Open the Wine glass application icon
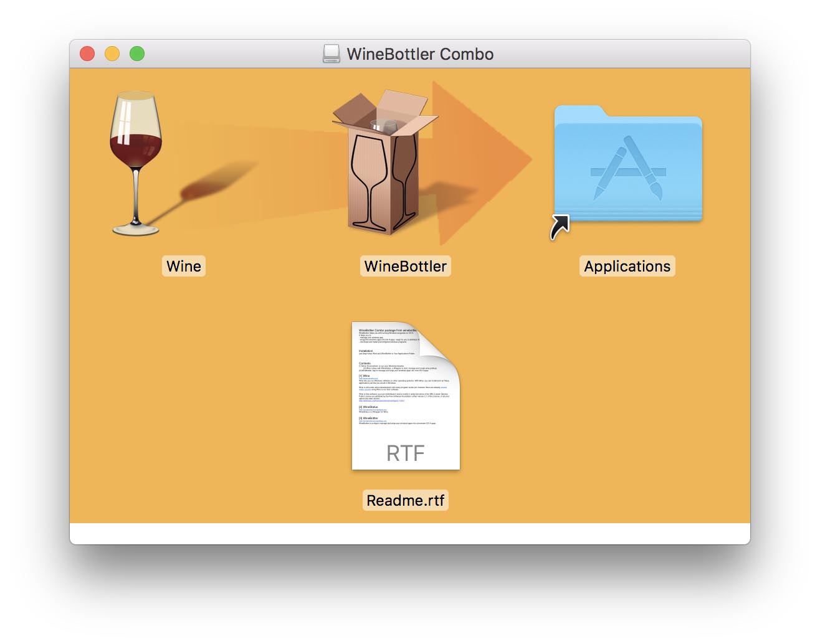Screen dimensions: 820x644 pyautogui.click(x=135, y=162)
